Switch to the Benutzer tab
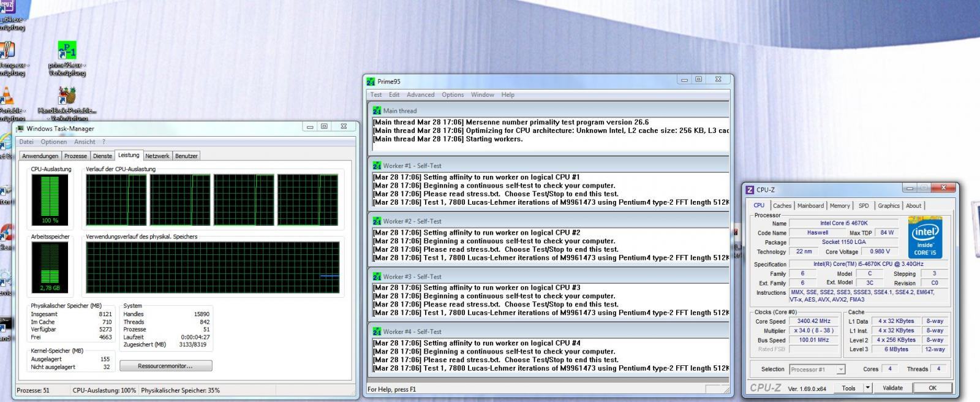980x402 pixels. 186,156
